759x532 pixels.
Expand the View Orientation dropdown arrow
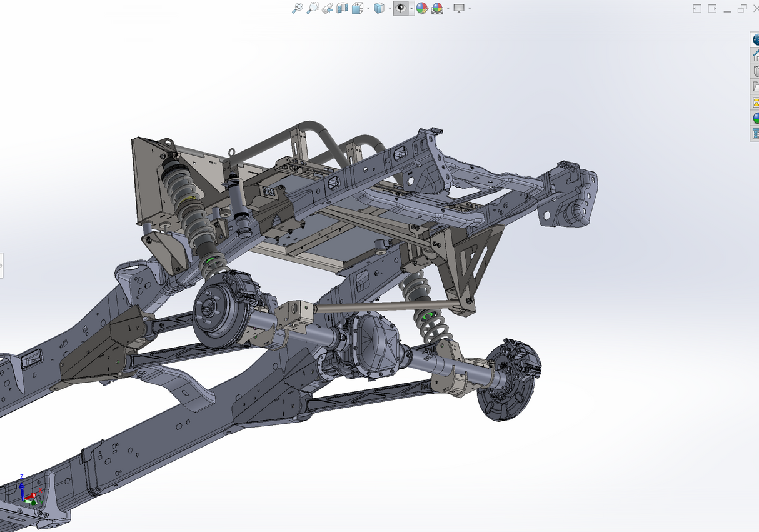tap(368, 8)
